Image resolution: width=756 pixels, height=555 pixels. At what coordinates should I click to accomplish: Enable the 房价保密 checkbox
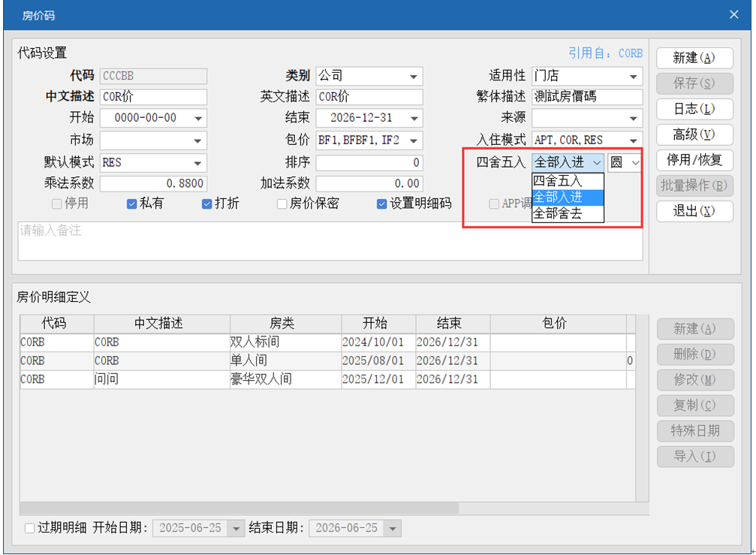tap(282, 204)
